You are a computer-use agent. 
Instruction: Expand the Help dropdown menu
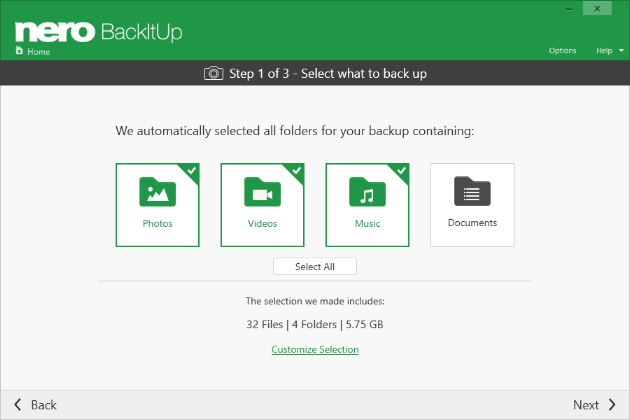pyautogui.click(x=610, y=51)
